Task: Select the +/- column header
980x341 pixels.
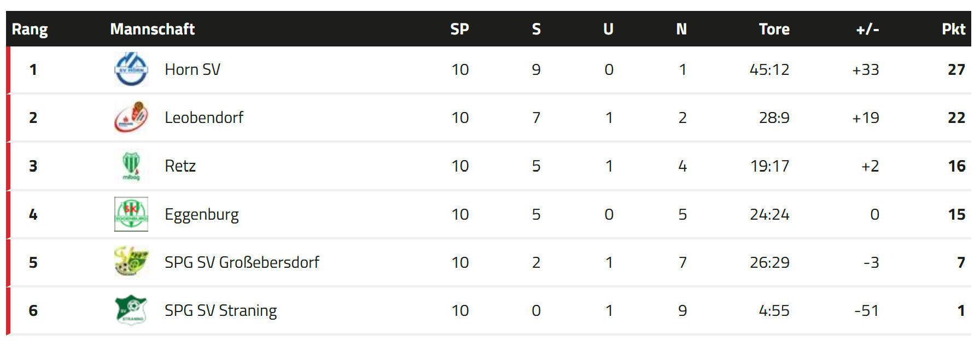Action: (867, 29)
